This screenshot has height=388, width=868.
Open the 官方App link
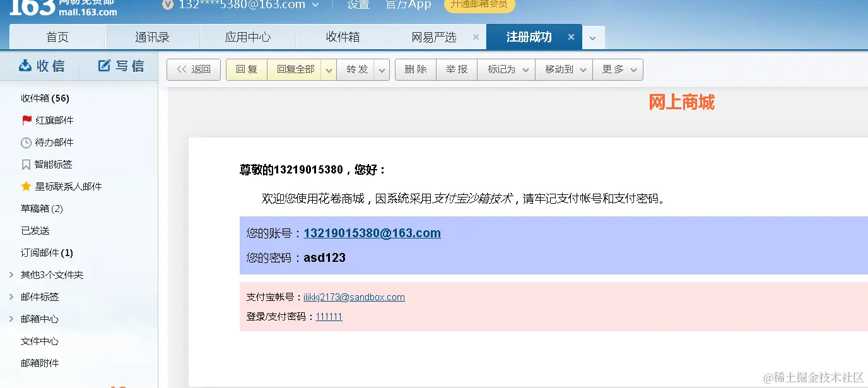(x=408, y=4)
